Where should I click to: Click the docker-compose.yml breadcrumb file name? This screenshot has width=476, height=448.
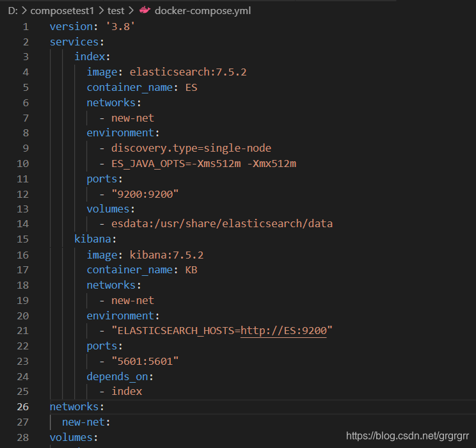click(x=203, y=11)
